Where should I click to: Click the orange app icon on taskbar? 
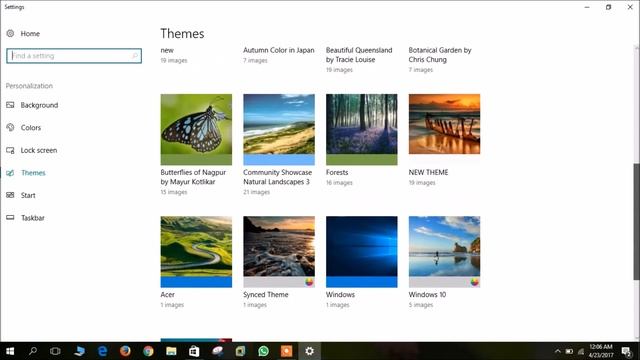287,351
